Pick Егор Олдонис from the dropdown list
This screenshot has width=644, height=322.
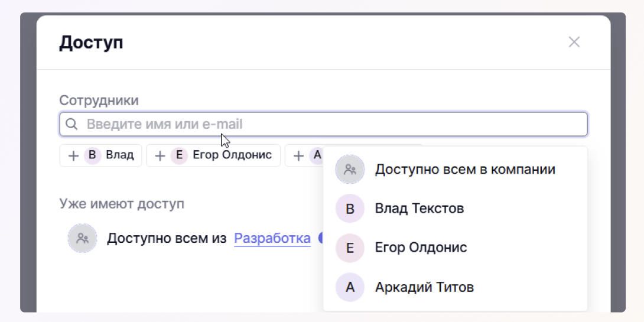(421, 248)
